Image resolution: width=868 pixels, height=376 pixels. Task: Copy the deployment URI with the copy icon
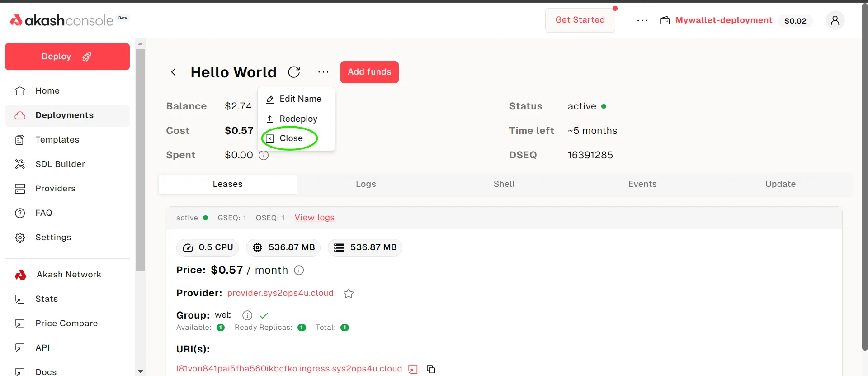pyautogui.click(x=431, y=369)
